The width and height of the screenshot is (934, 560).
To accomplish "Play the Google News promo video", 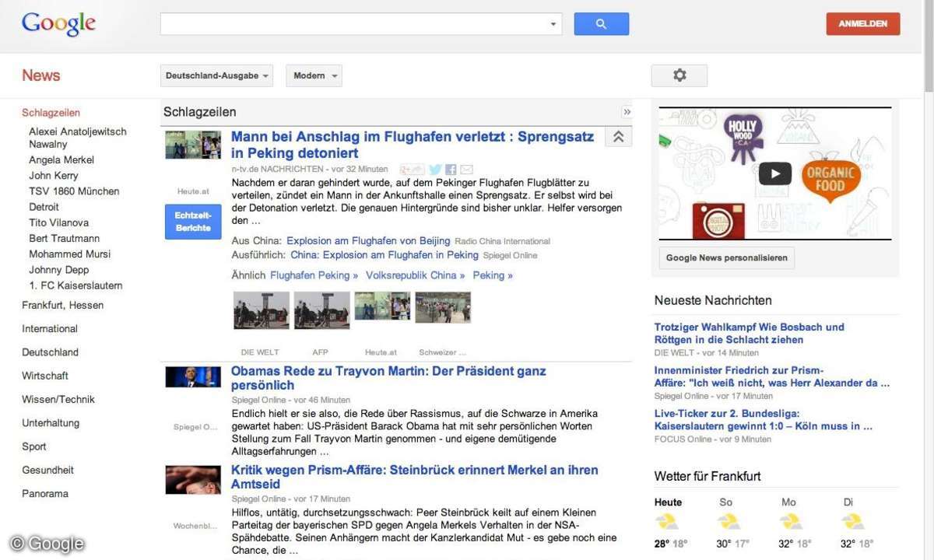I will (x=775, y=173).
